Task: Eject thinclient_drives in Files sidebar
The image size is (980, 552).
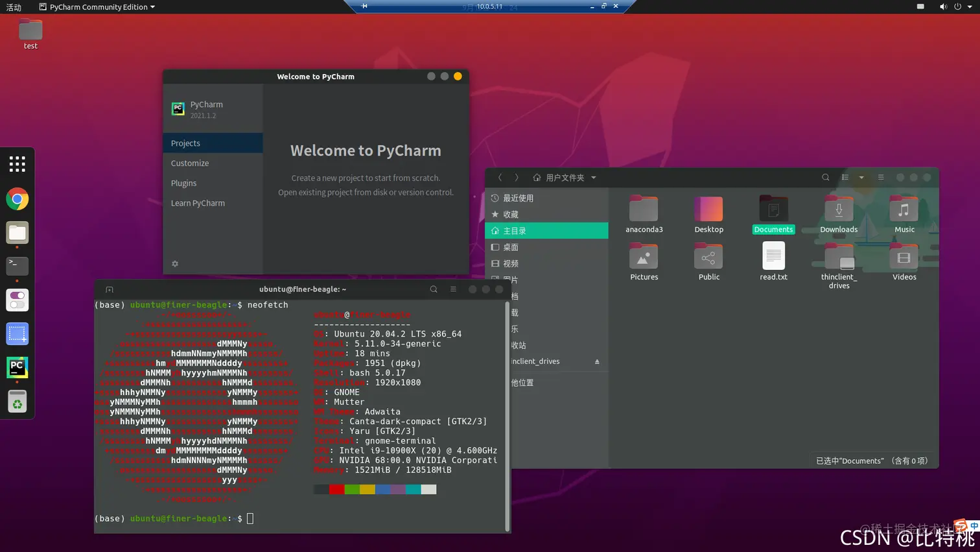Action: pos(597,362)
